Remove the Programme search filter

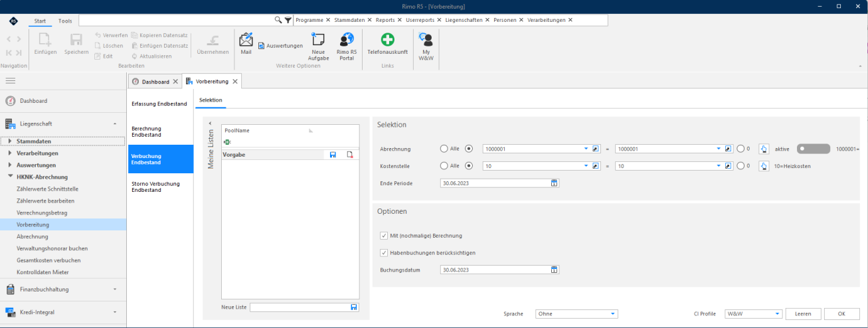tap(328, 20)
